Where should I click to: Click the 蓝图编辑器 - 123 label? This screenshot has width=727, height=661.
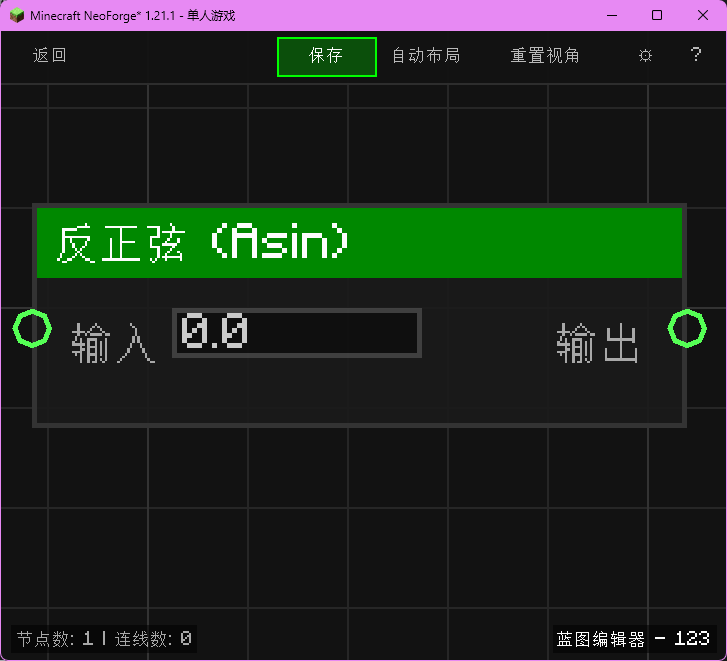(x=633, y=638)
